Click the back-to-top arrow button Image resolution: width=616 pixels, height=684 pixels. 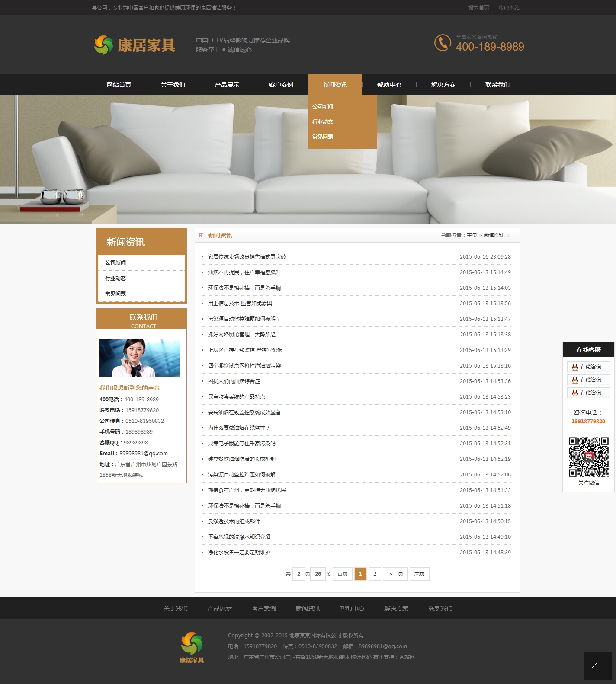click(597, 665)
